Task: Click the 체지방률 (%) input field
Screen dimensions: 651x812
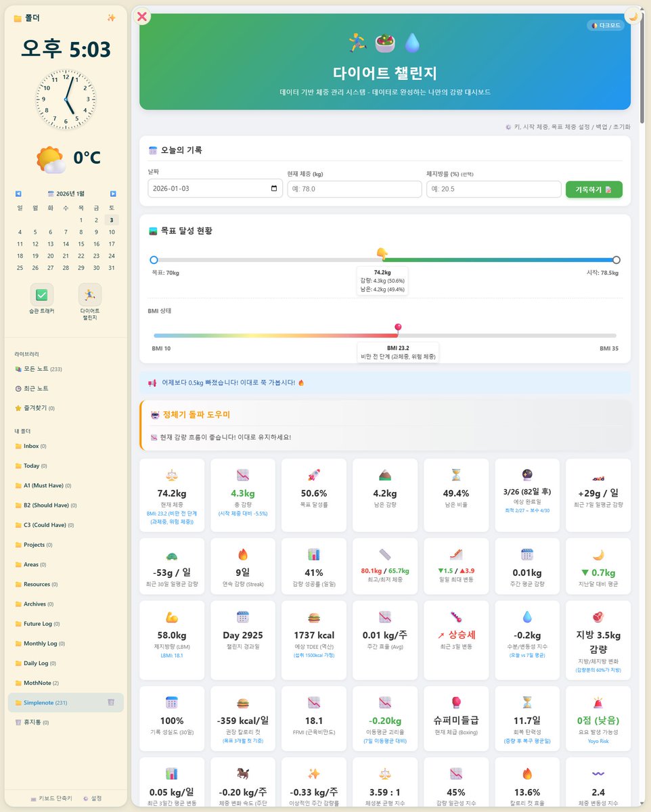Action: pos(494,189)
